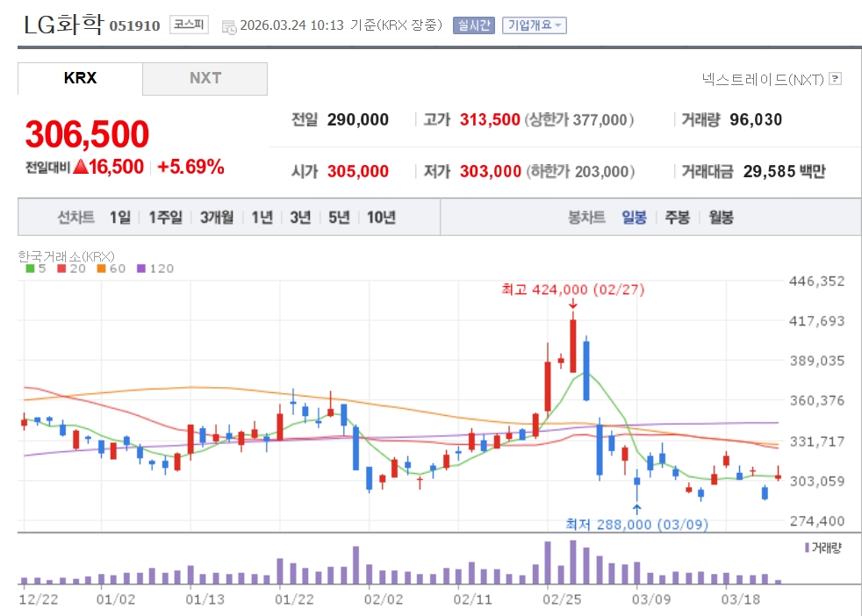
Task: Click the calendar clock icon beside the date
Action: click(x=229, y=26)
